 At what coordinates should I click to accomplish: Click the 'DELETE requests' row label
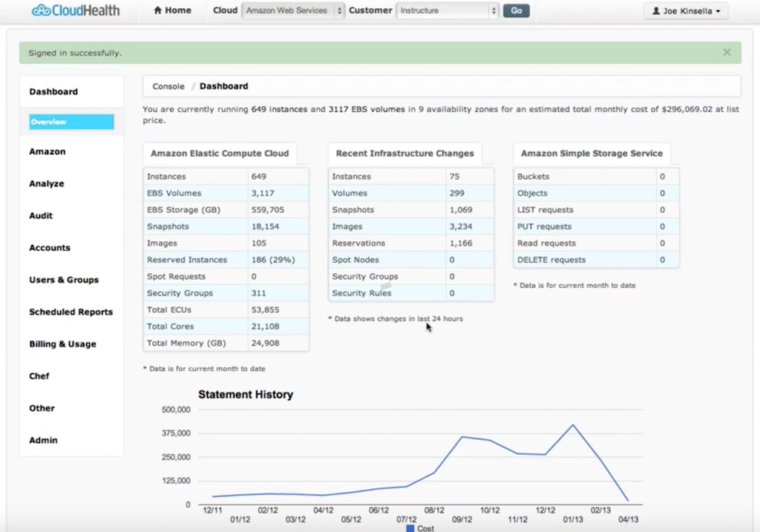[551, 260]
